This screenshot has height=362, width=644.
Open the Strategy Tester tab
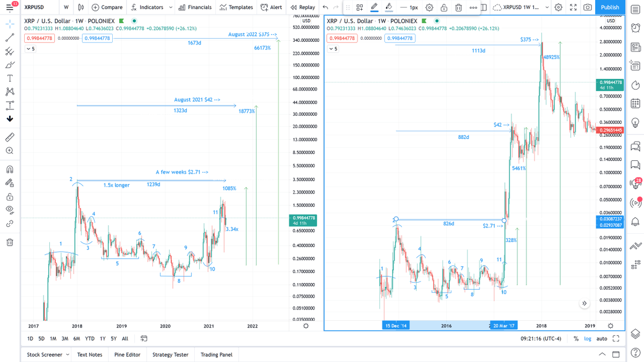point(170,354)
